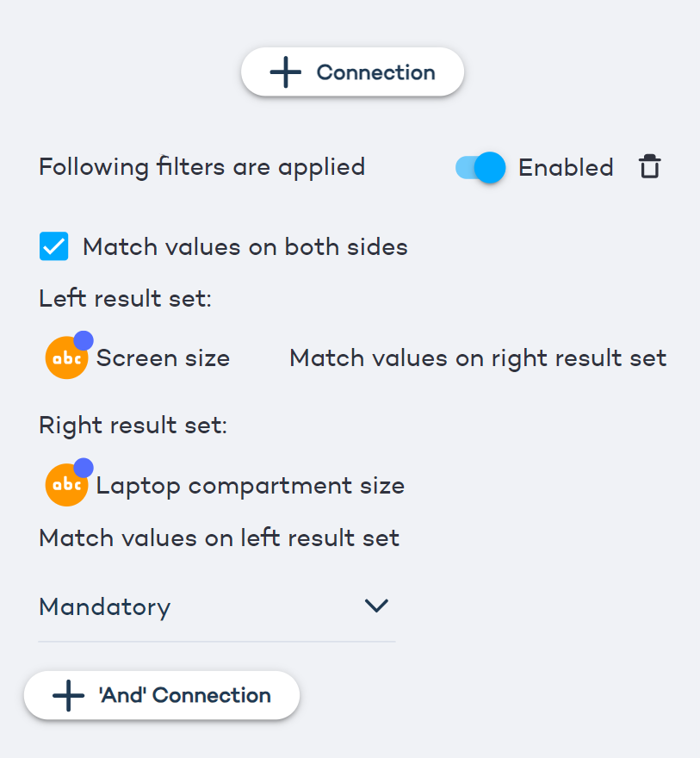This screenshot has width=700, height=758.
Task: Click the blue dot badge on Screen size icon
Action: [x=84, y=340]
